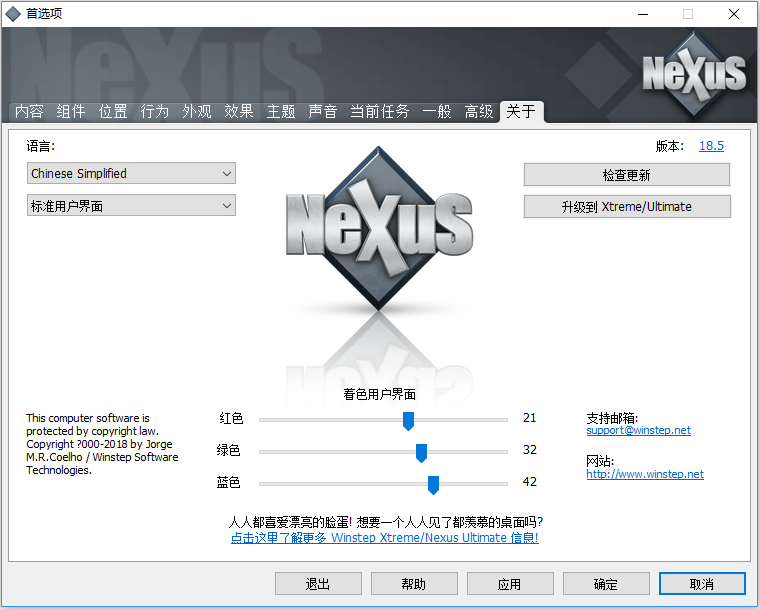Click the title bar diamond window icon
The height and width of the screenshot is (609, 760).
[13, 14]
